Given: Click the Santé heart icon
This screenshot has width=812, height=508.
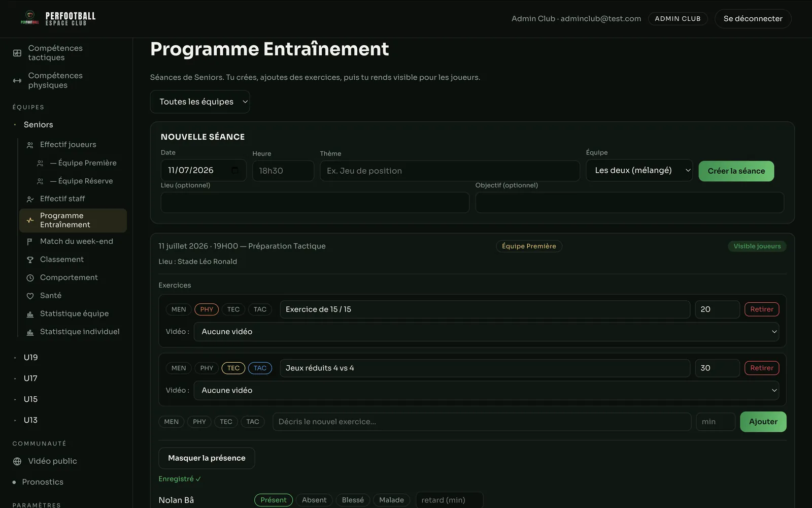Looking at the screenshot, I should pyautogui.click(x=30, y=296).
